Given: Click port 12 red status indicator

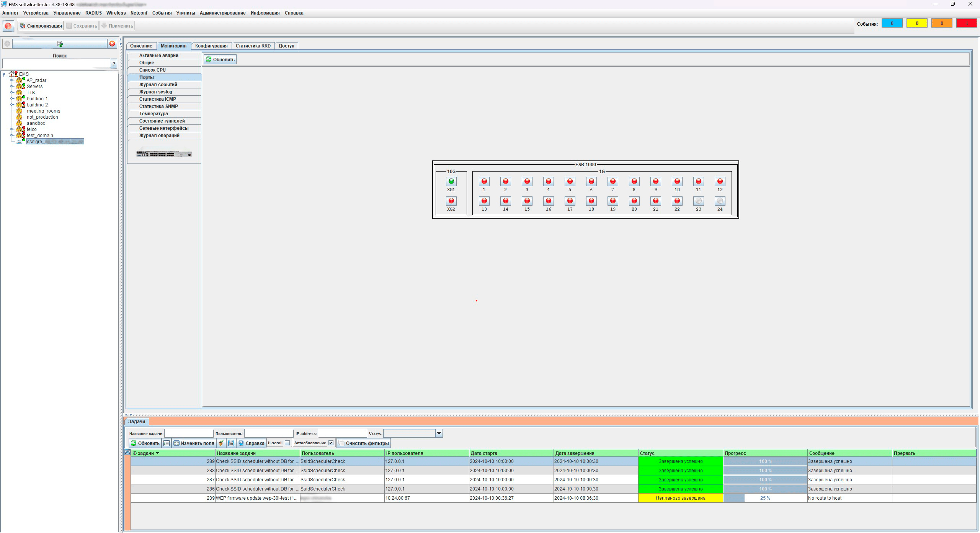Looking at the screenshot, I should (x=720, y=181).
